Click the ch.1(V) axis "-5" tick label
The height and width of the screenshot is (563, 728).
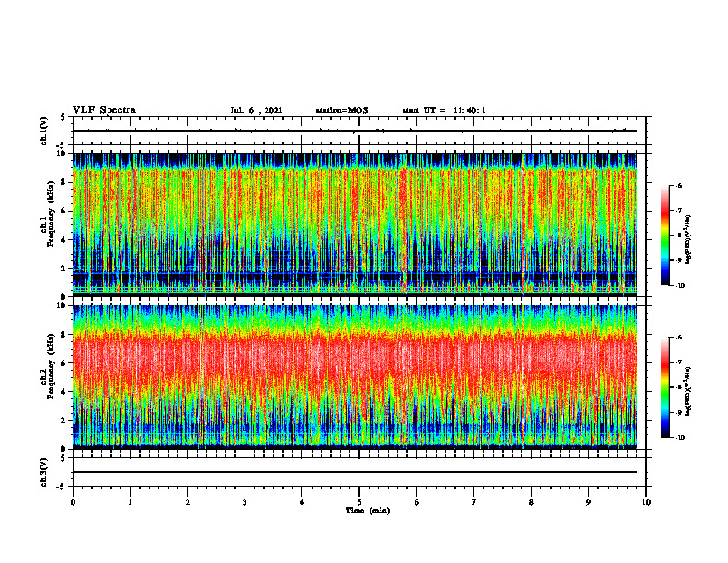[62, 145]
